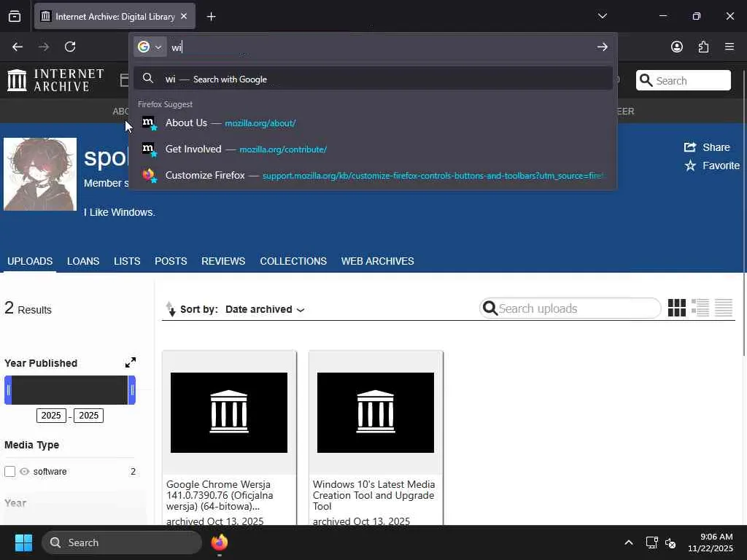Add profile to Favorite
The width and height of the screenshot is (747, 560).
[712, 166]
